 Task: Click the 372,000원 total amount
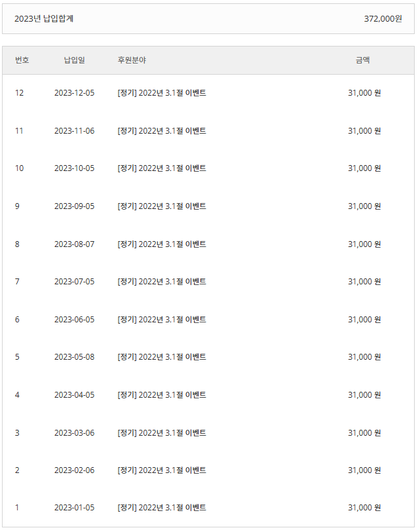click(x=383, y=18)
